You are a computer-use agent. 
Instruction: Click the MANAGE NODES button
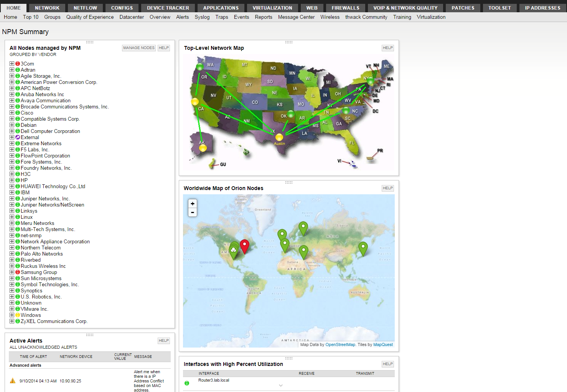pyautogui.click(x=139, y=48)
